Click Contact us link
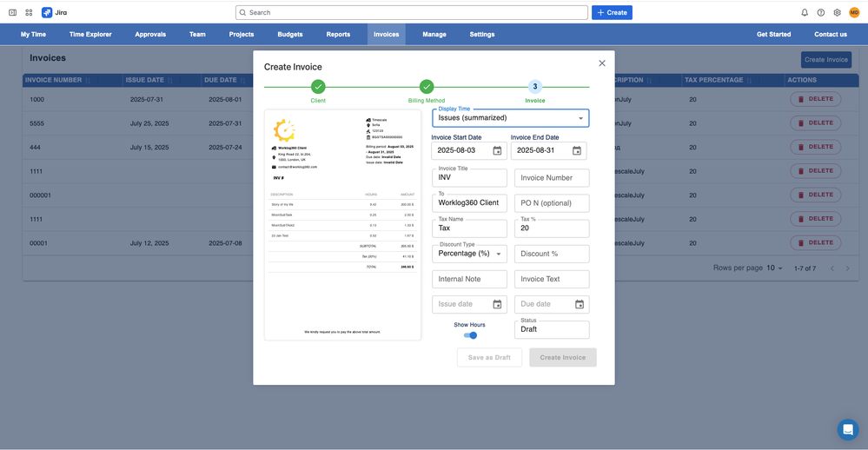Image resolution: width=868 pixels, height=450 pixels. point(831,35)
